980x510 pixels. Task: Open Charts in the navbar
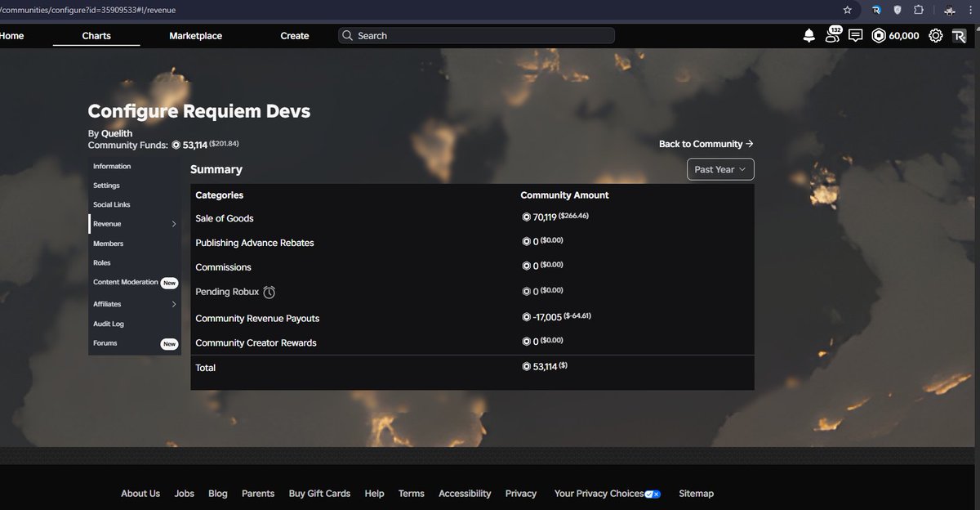pos(96,36)
